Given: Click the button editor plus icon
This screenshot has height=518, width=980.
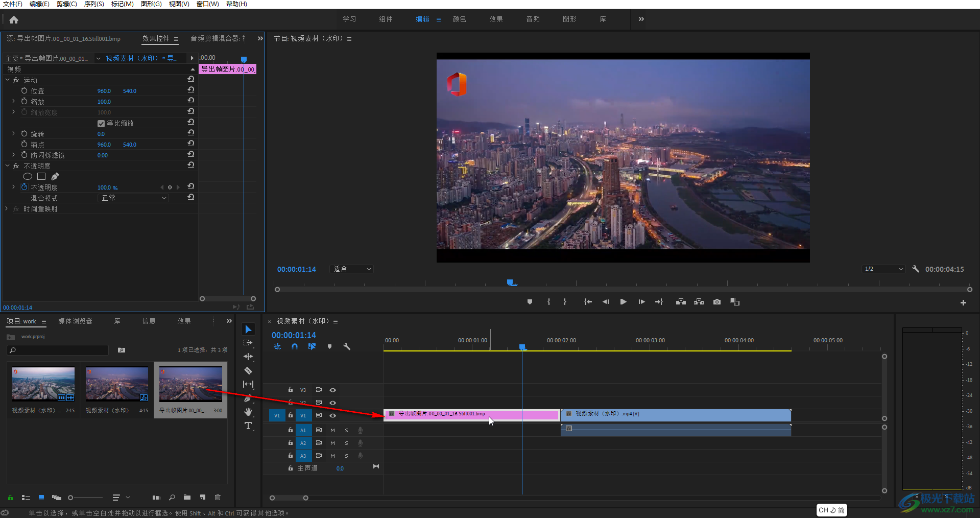Looking at the screenshot, I should point(963,302).
